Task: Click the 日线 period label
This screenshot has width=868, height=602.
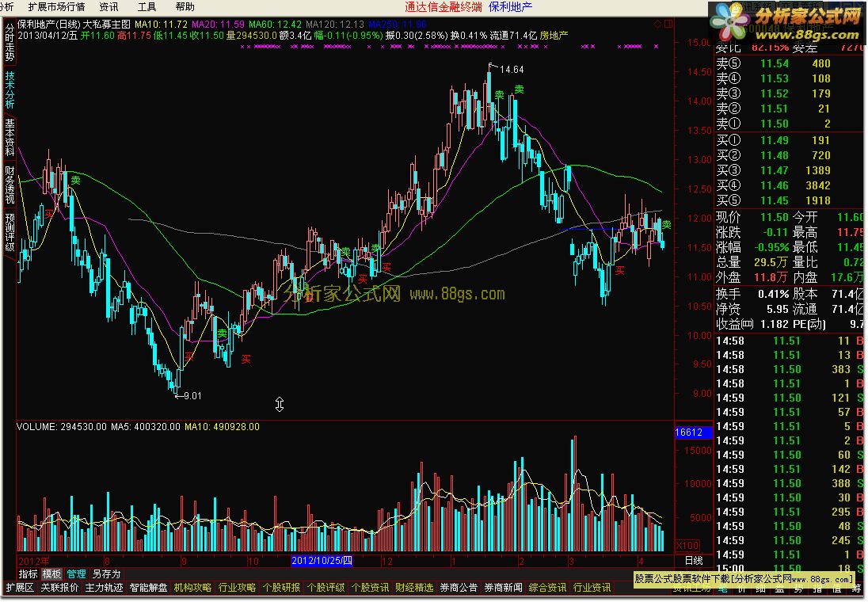Action: click(694, 561)
